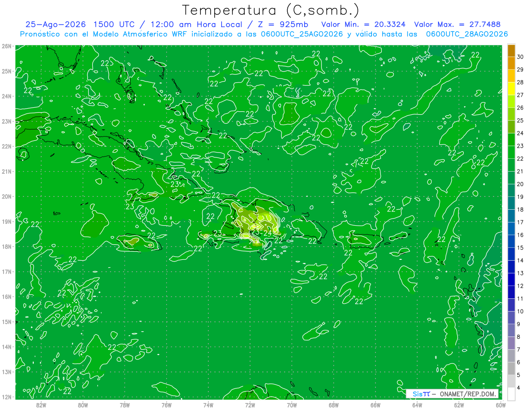Click the latitude axis label "25N"

pyautogui.click(x=7, y=71)
